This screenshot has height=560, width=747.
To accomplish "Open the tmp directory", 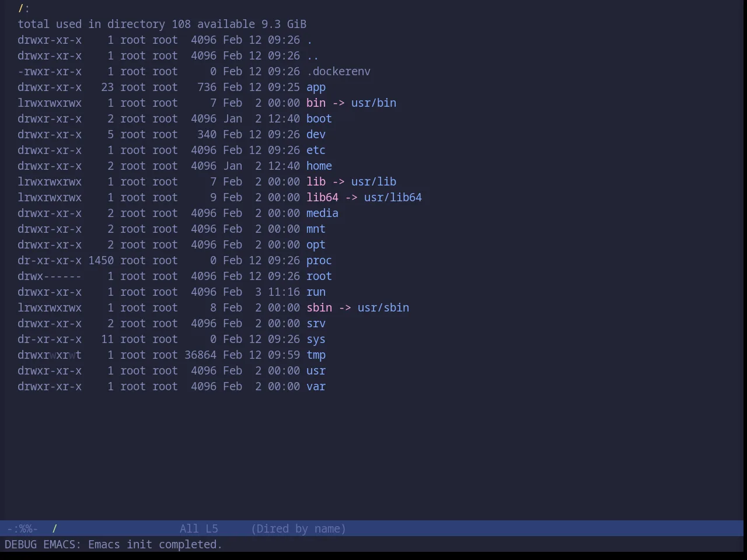I will (x=316, y=355).
